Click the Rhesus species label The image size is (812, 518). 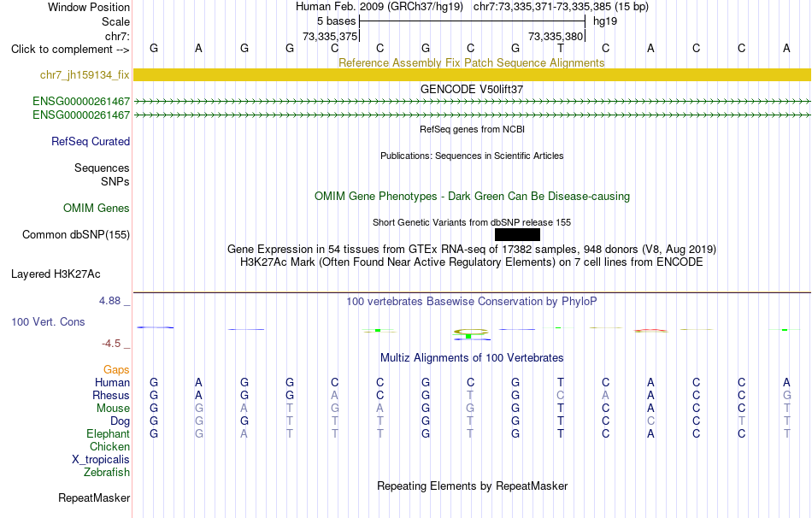click(111, 395)
